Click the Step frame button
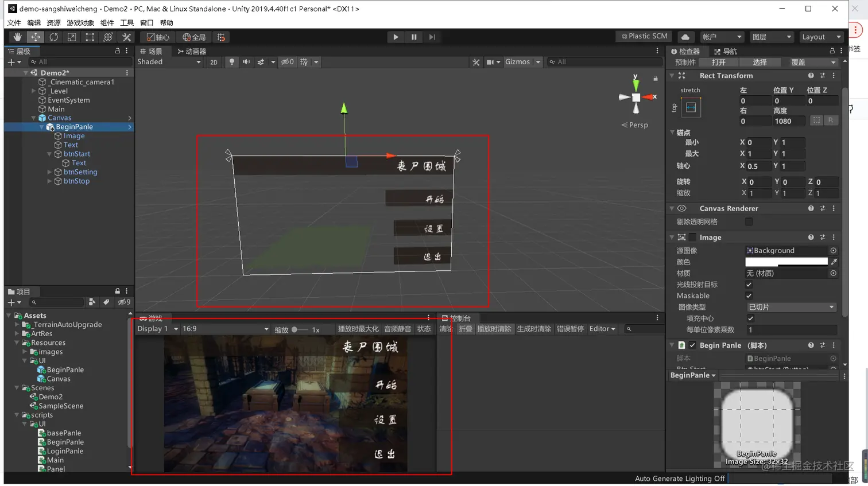Viewport: 868px width, 486px height. 432,37
